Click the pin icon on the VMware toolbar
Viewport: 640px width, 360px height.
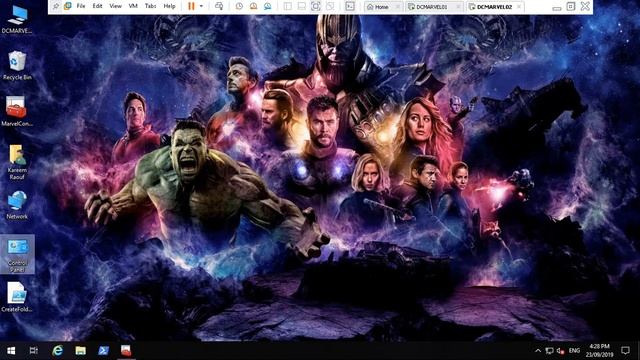pyautogui.click(x=56, y=7)
